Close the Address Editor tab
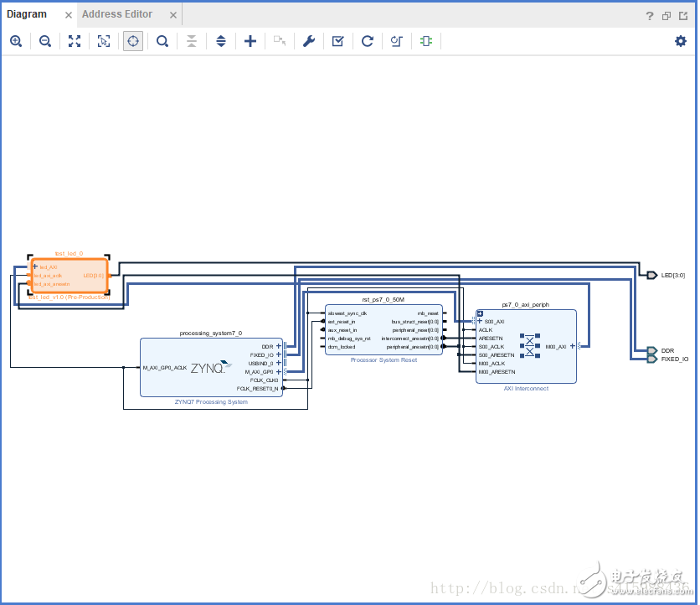Image resolution: width=700 pixels, height=605 pixels. [x=173, y=15]
